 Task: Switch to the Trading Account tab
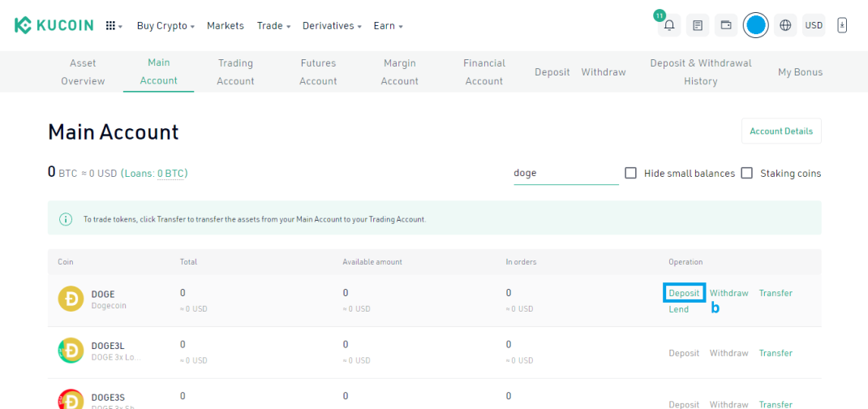235,72
